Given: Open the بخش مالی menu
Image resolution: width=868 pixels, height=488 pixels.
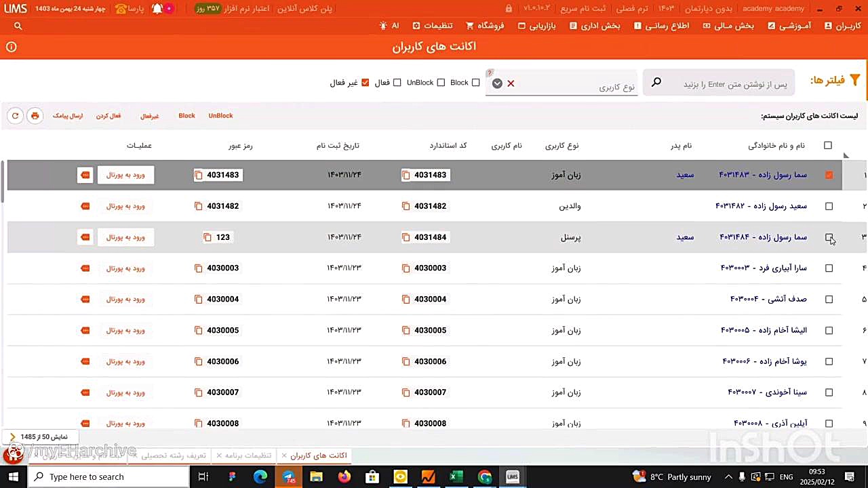Looking at the screenshot, I should pos(729,26).
